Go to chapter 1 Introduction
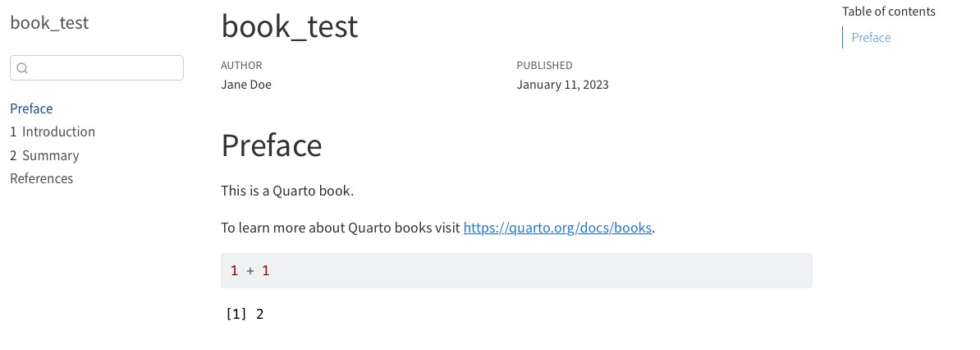The height and width of the screenshot is (350, 980). [53, 131]
